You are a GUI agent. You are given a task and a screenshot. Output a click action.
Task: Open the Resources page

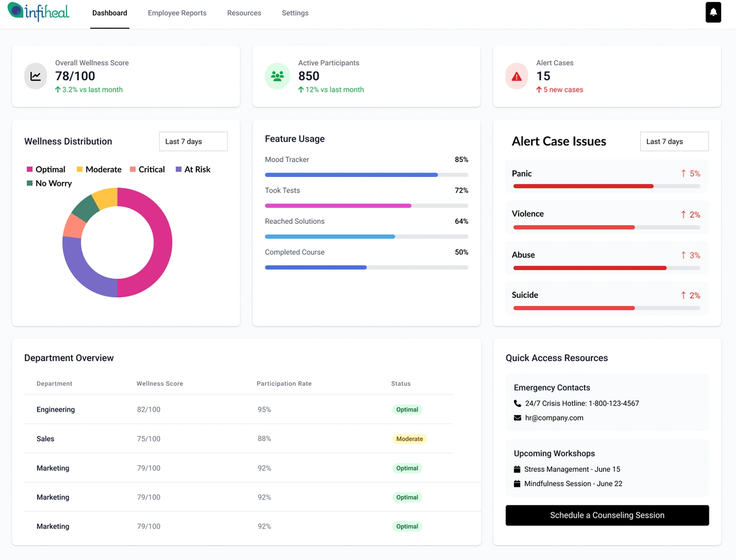pyautogui.click(x=244, y=13)
